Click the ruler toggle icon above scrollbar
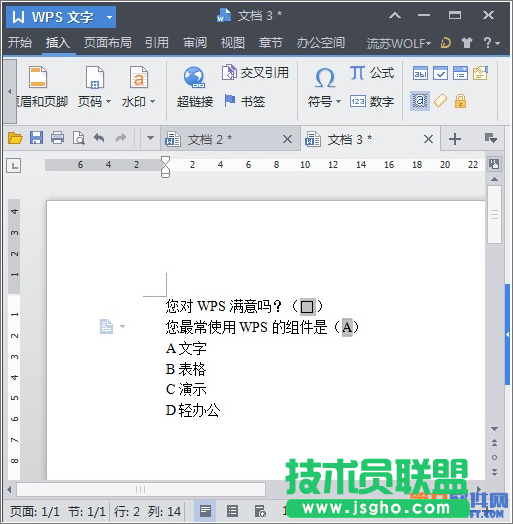The width and height of the screenshot is (513, 524). (x=494, y=164)
